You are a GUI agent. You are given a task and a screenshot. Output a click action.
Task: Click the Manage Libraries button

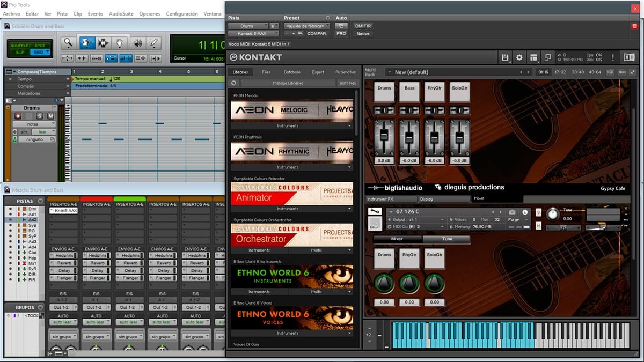tap(288, 83)
